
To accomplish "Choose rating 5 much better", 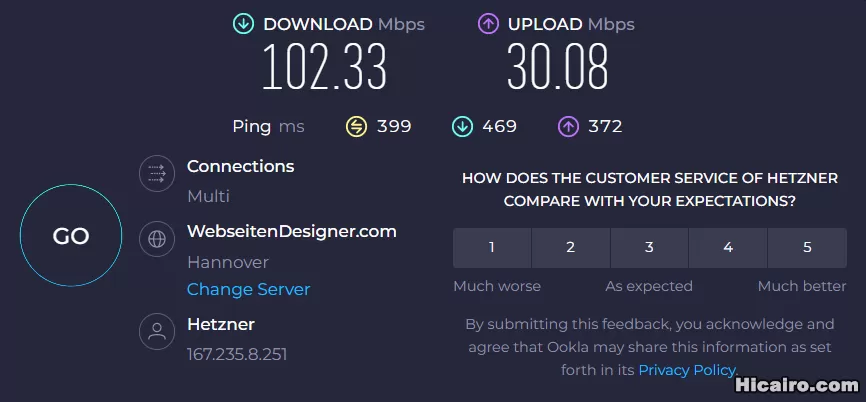I will coord(807,248).
